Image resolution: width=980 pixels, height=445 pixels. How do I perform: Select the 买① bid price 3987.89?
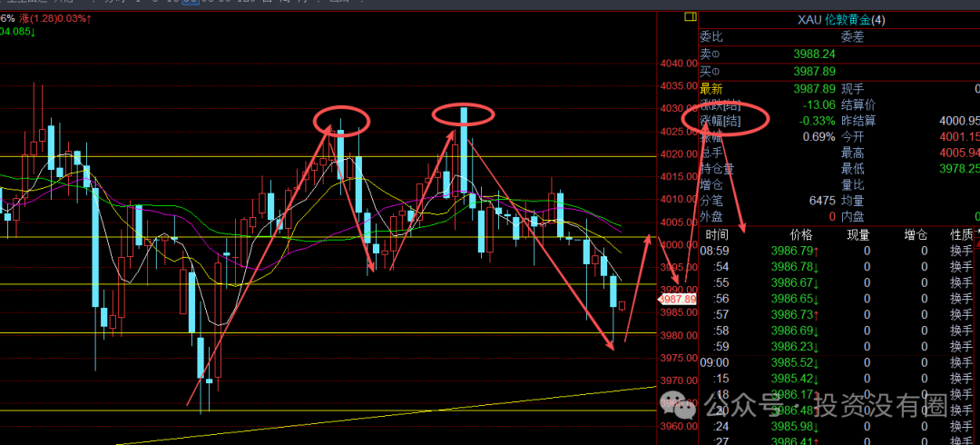pos(814,71)
